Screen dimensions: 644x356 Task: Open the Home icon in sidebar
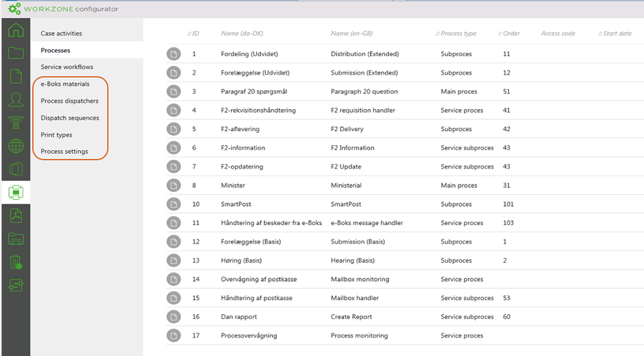pos(16,29)
